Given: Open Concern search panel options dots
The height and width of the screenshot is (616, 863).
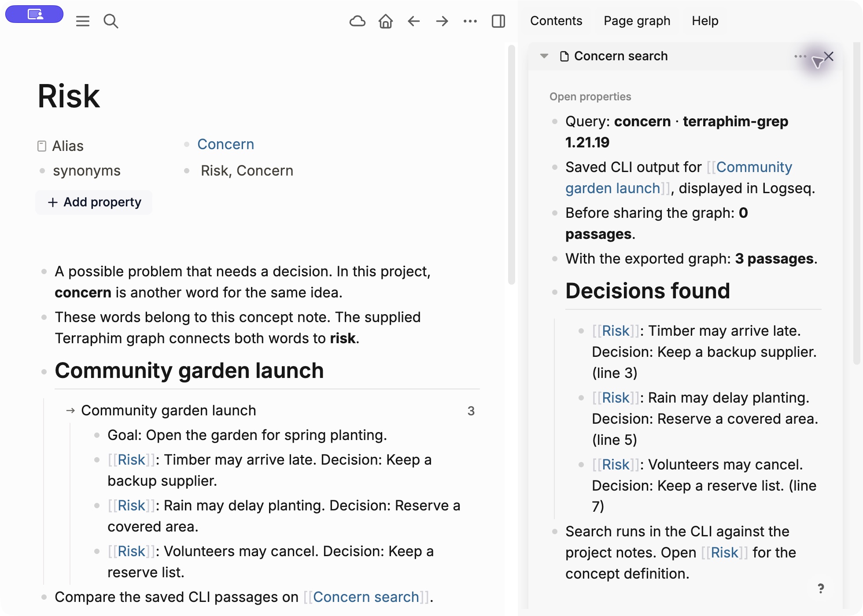Looking at the screenshot, I should (800, 56).
